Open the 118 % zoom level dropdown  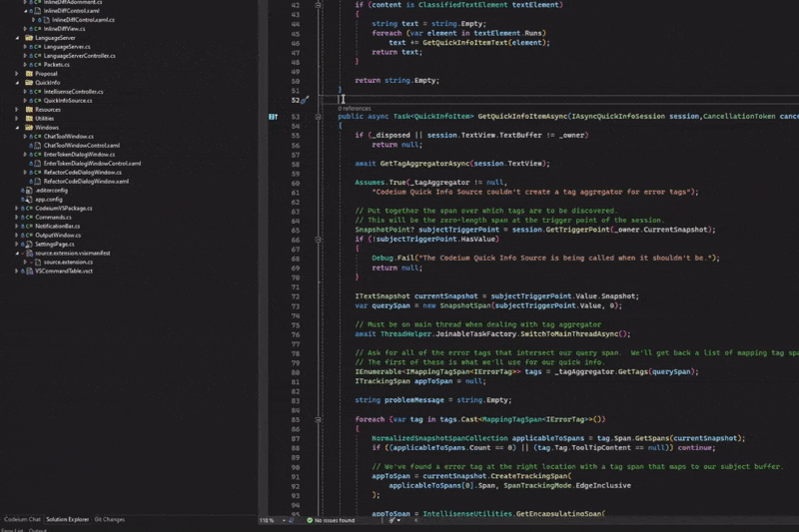click(x=284, y=520)
